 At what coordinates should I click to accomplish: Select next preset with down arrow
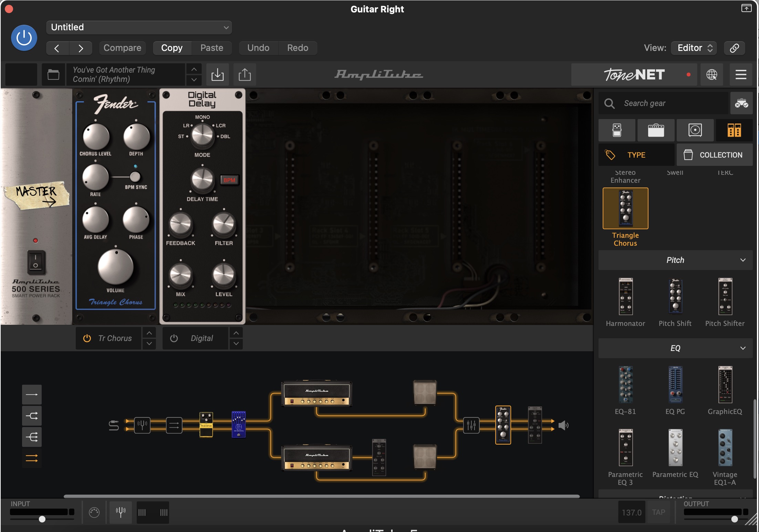coord(194,80)
